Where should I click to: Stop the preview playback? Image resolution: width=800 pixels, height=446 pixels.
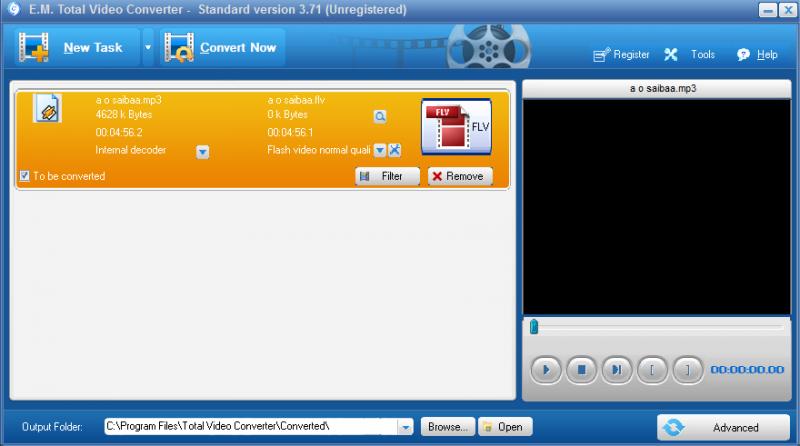(x=581, y=369)
